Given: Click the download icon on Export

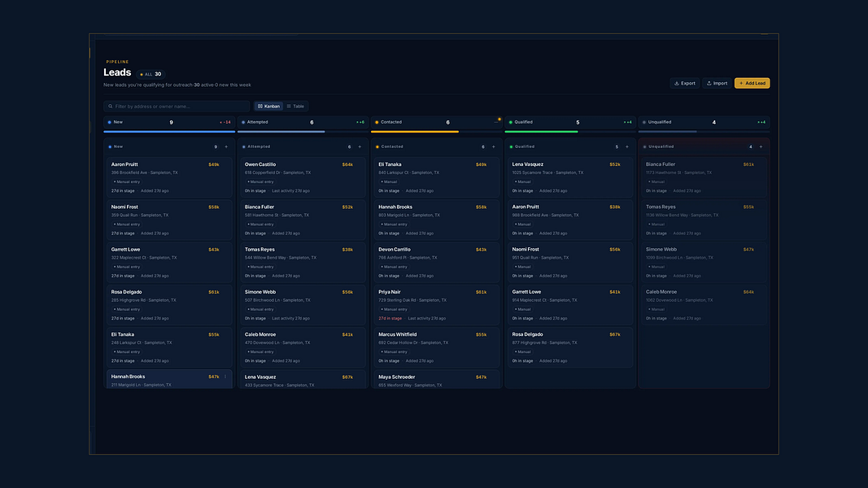Looking at the screenshot, I should pyautogui.click(x=677, y=83).
